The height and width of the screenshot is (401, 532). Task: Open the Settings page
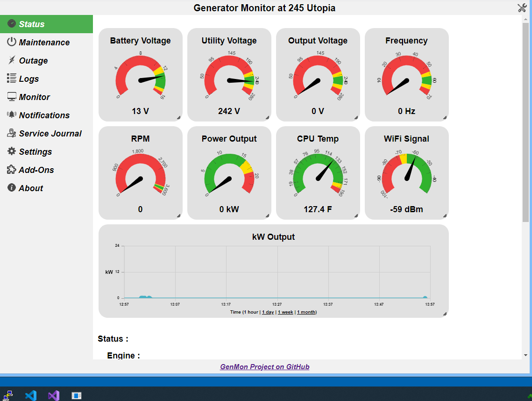(x=46, y=152)
